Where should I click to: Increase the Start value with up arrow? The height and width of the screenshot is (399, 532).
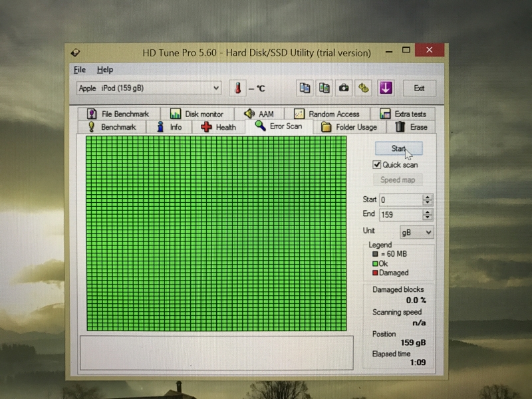428,197
